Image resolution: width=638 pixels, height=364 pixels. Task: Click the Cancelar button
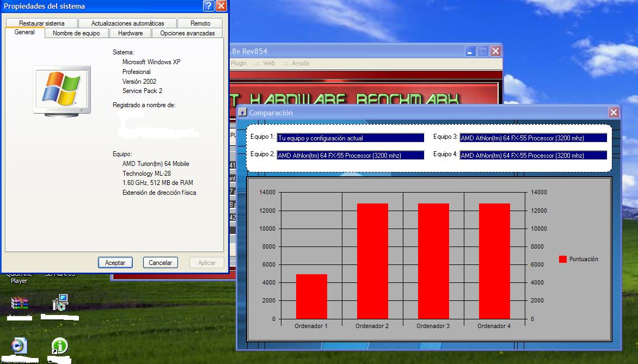coord(160,263)
